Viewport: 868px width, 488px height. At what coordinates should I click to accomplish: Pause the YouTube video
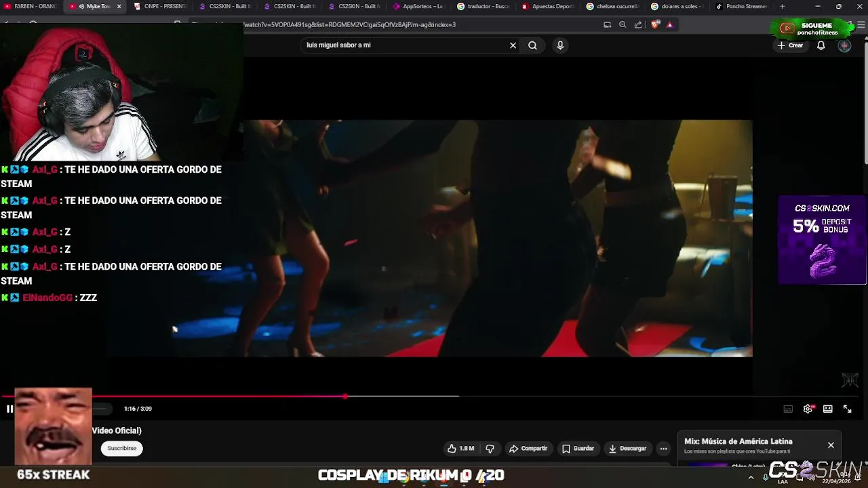tap(9, 409)
